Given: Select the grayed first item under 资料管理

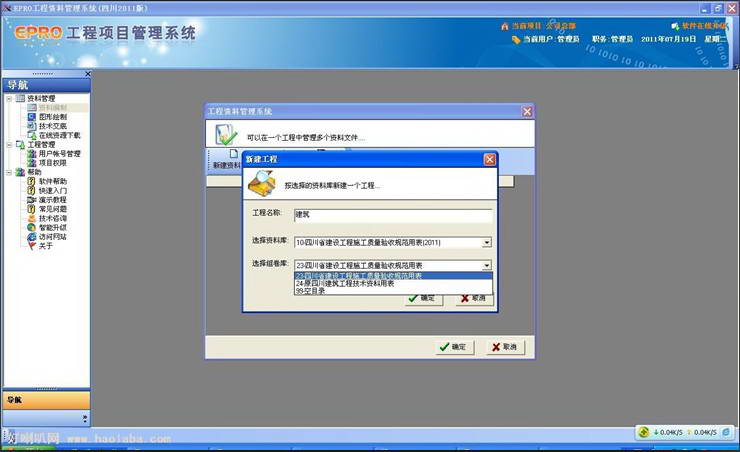Looking at the screenshot, I should point(52,108).
